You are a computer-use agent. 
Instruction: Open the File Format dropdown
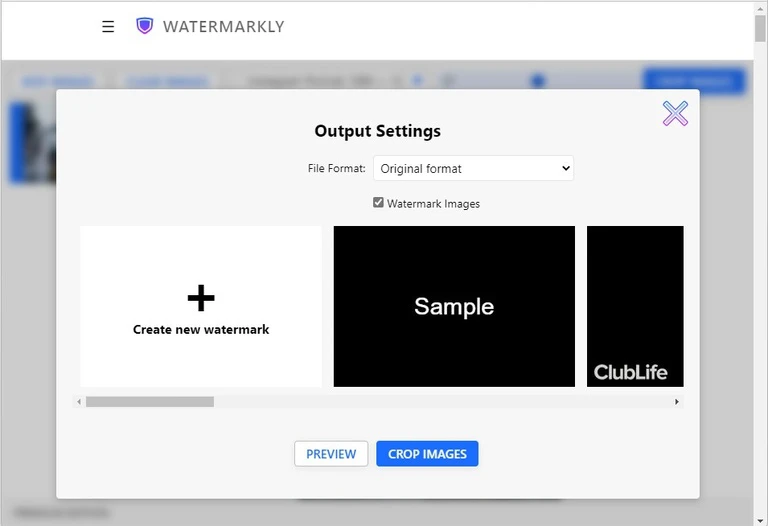[x=473, y=168]
